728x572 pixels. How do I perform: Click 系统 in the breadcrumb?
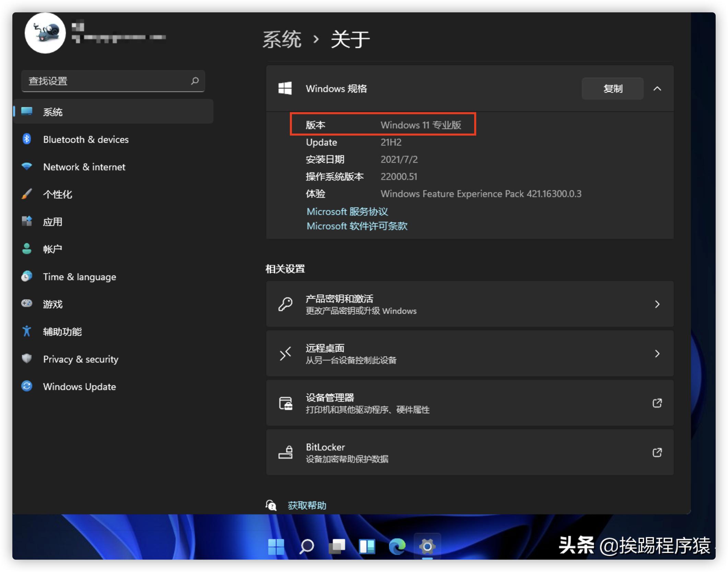tap(281, 39)
